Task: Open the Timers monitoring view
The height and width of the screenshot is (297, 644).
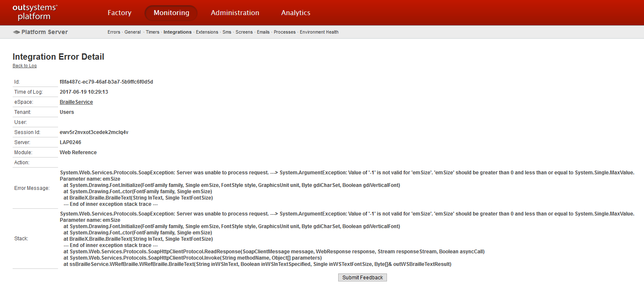Action: tap(152, 32)
